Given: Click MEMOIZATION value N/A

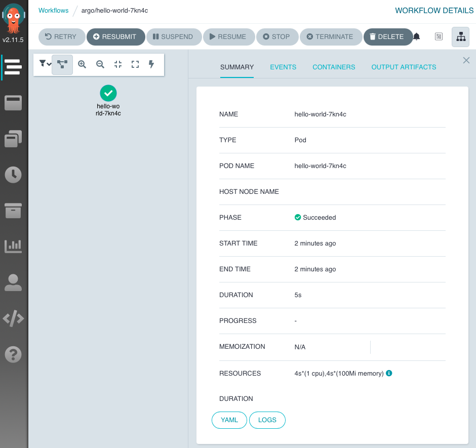Looking at the screenshot, I should pyautogui.click(x=300, y=347).
